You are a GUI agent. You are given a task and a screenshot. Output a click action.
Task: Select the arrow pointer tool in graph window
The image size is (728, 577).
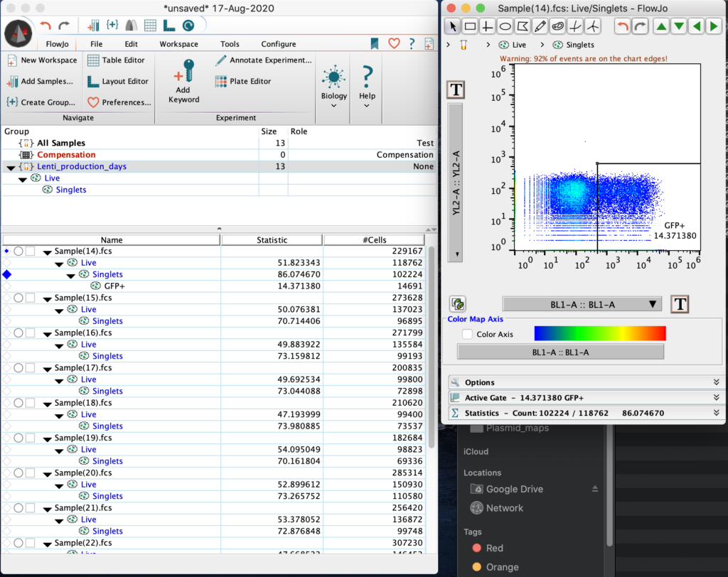pyautogui.click(x=453, y=26)
